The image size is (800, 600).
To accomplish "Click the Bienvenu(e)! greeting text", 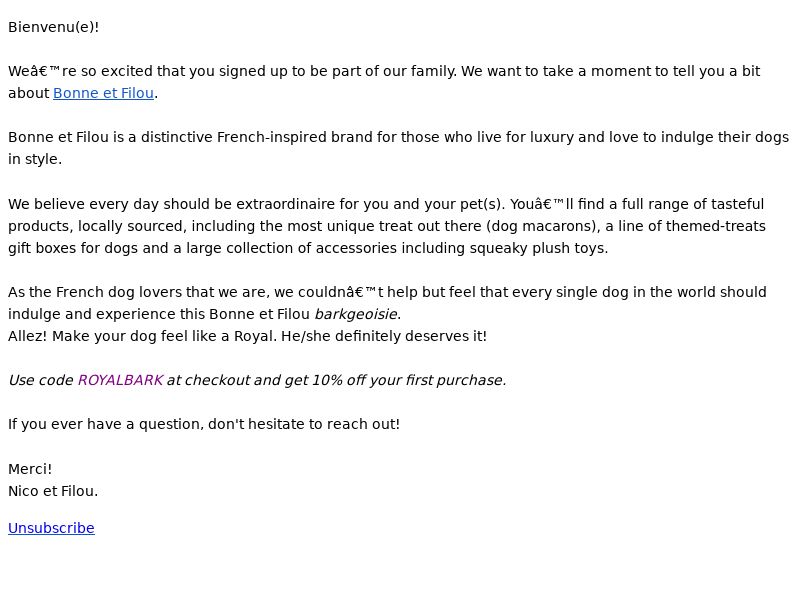I will (54, 27).
